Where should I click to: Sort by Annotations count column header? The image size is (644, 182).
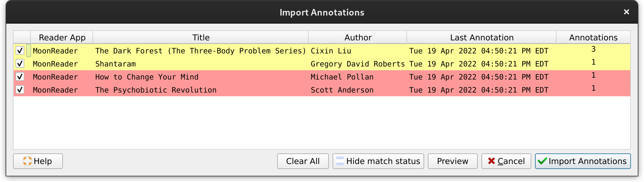click(x=593, y=38)
